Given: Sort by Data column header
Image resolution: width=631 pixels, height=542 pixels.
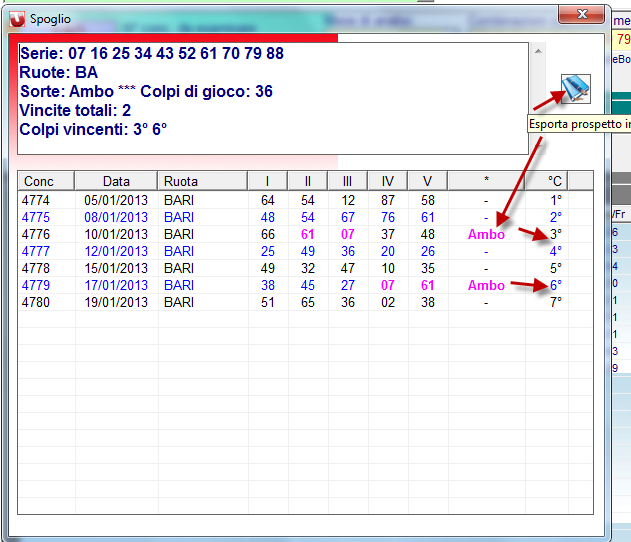Looking at the screenshot, I should click(116, 181).
